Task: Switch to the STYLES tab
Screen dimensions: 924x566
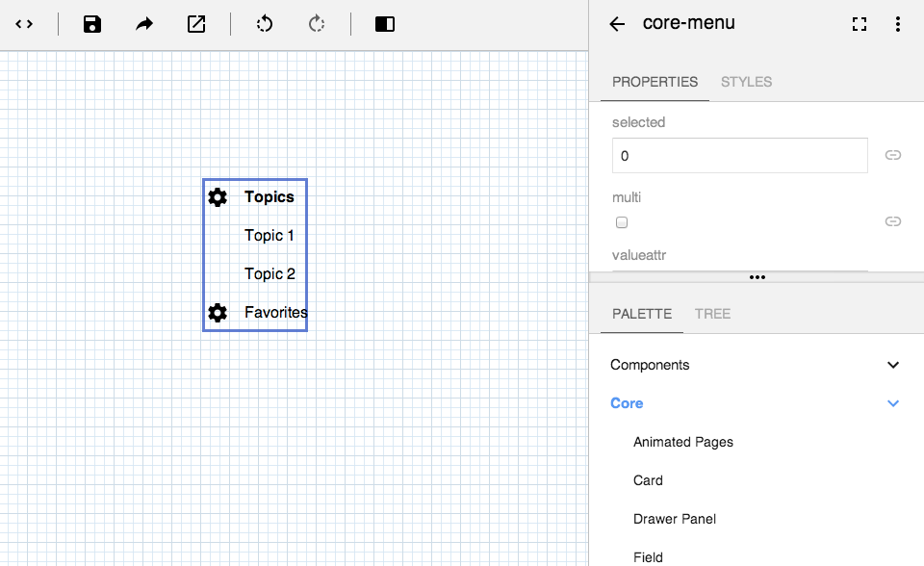Action: click(x=746, y=82)
